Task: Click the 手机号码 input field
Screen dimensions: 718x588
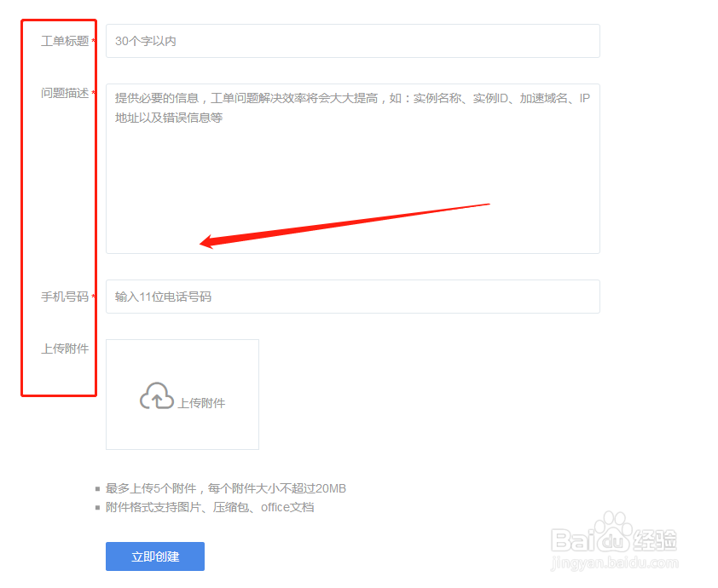Action: (x=352, y=297)
